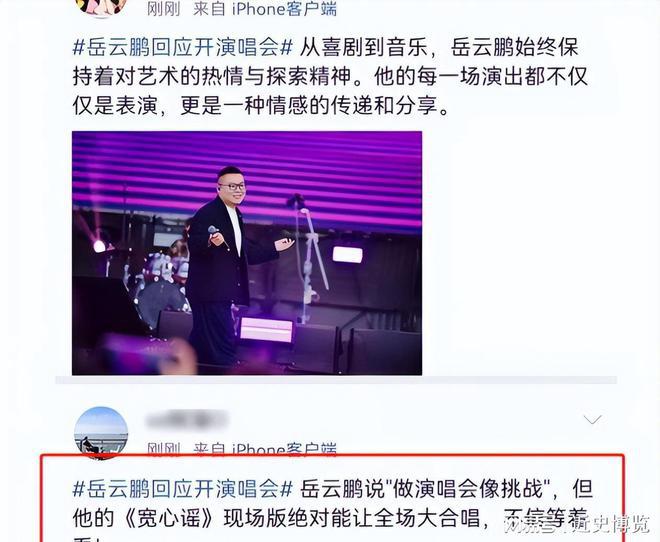Screen dimensions: 660x542
Task: Click the first post's 刚刚 timestamp
Action: [x=163, y=9]
